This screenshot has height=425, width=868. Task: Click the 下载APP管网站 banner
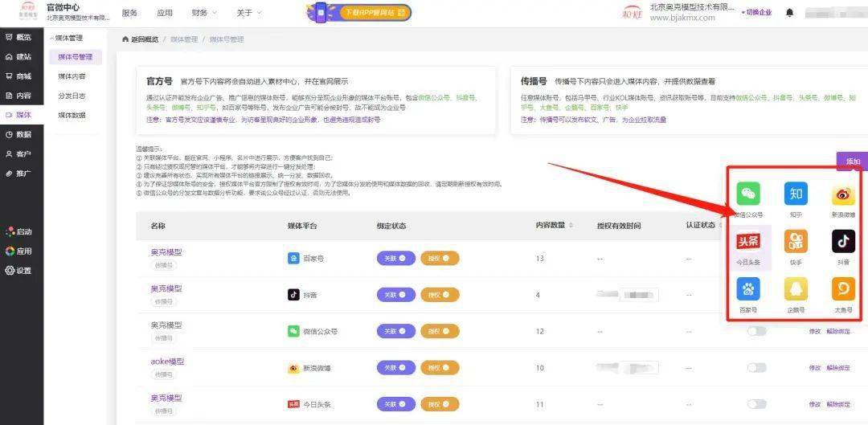[x=358, y=12]
